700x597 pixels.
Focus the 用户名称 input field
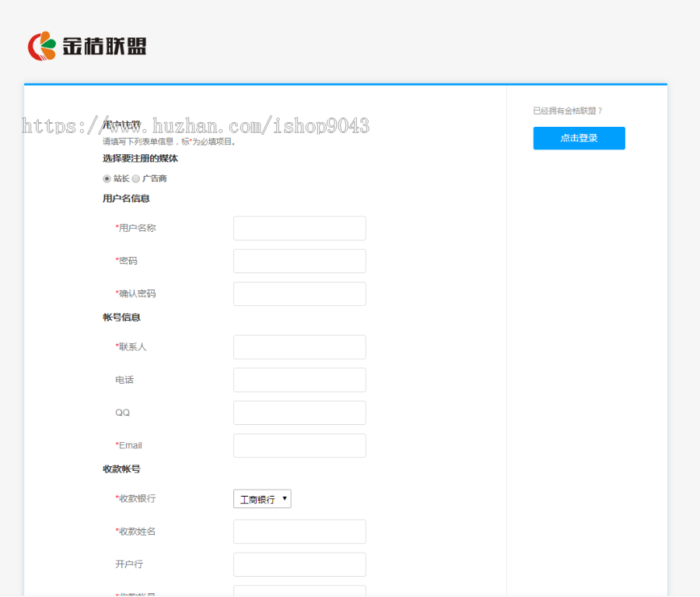click(x=299, y=228)
